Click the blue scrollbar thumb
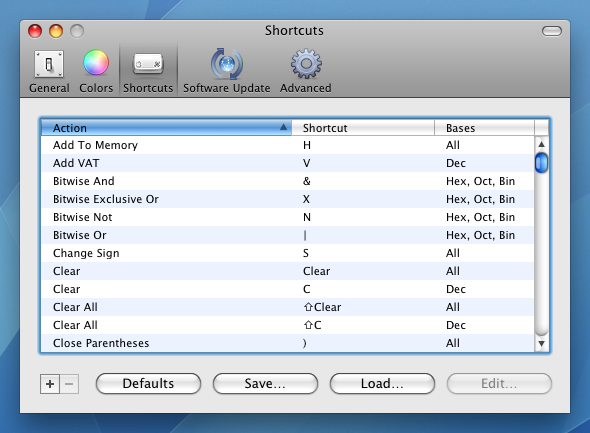Viewport: 590px width, 433px height. [541, 163]
